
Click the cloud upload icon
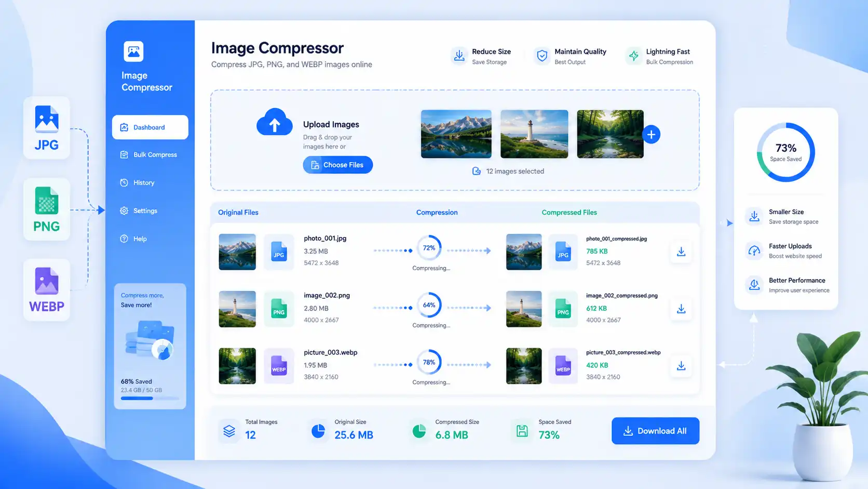275,123
